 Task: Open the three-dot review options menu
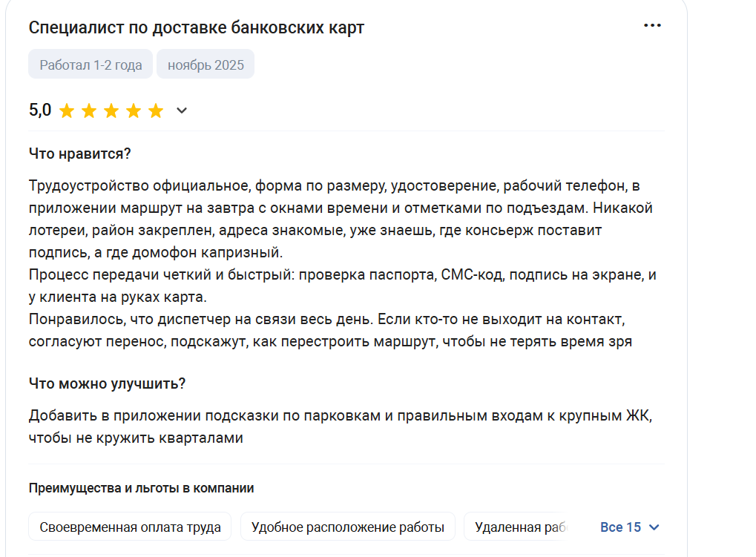(x=652, y=26)
